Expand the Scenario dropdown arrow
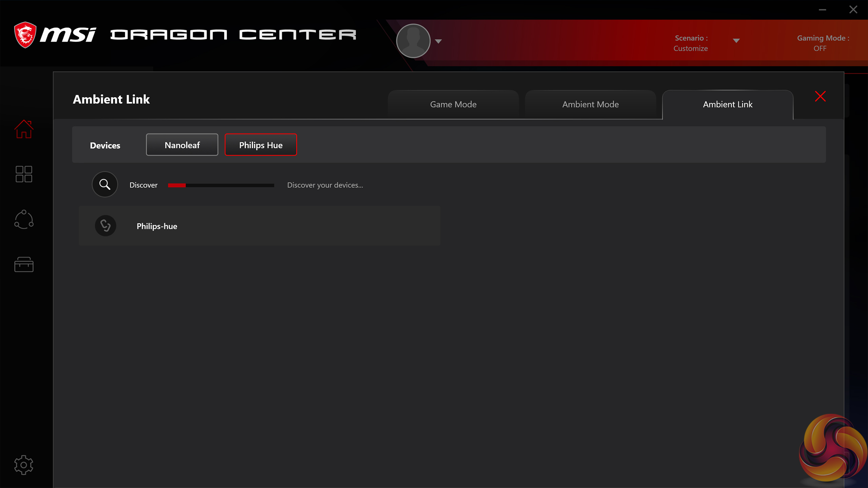Viewport: 868px width, 488px height. click(736, 41)
